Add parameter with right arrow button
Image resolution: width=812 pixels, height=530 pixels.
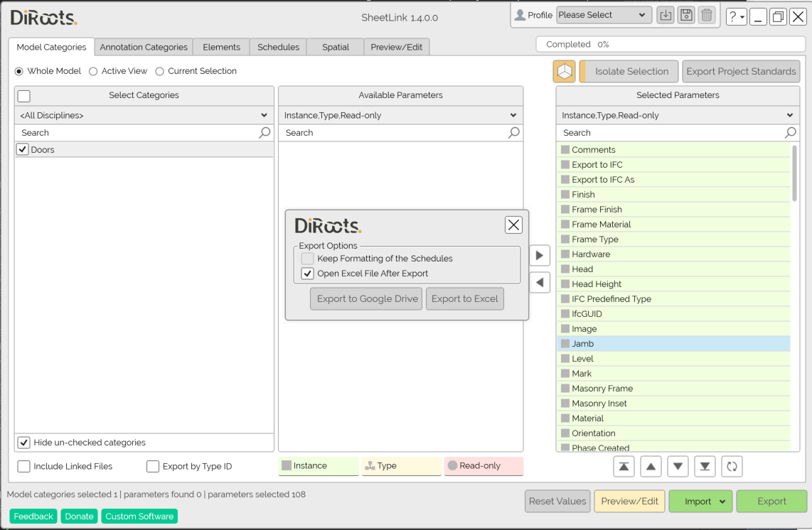[x=540, y=255]
